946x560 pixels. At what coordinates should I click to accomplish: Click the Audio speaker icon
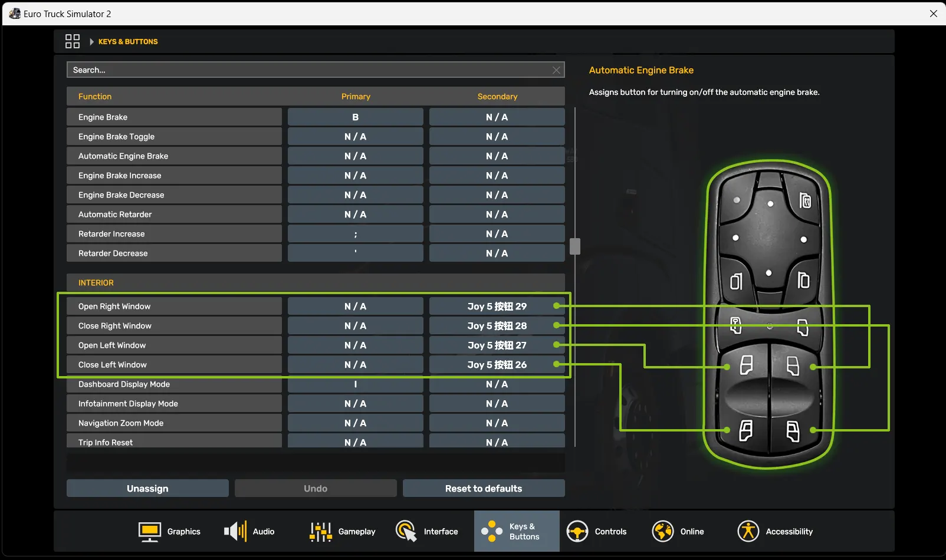click(x=235, y=532)
